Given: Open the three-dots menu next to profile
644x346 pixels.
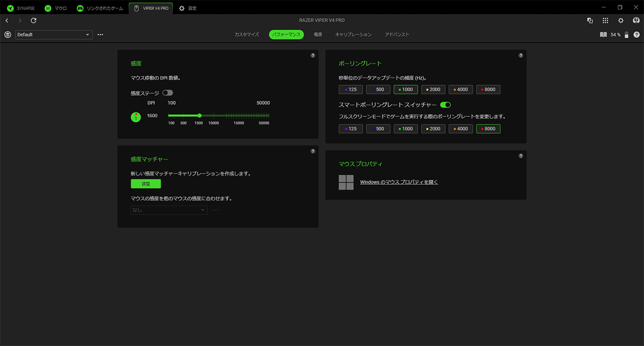Looking at the screenshot, I should click(100, 35).
